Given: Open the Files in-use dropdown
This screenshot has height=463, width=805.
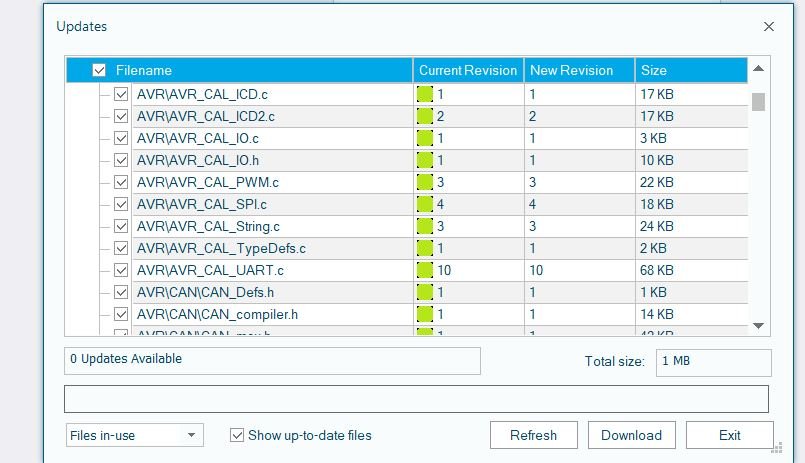Looking at the screenshot, I should [x=135, y=435].
